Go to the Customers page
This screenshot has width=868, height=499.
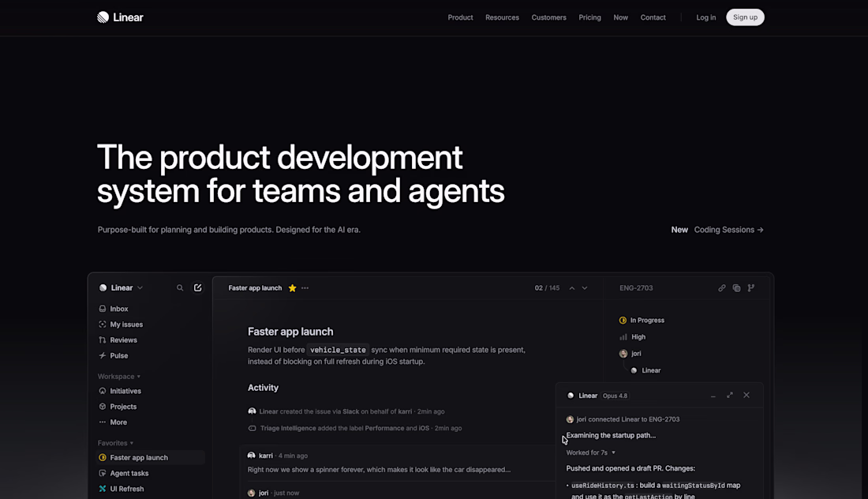click(548, 17)
